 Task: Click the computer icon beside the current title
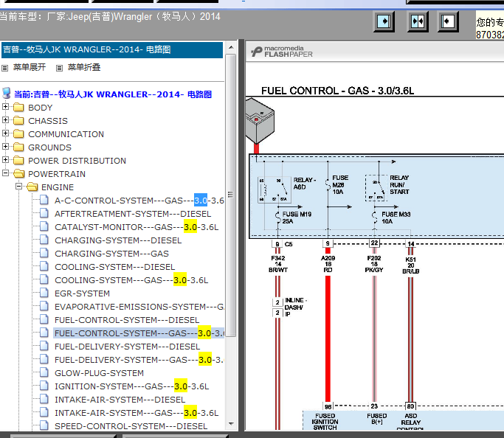click(7, 93)
